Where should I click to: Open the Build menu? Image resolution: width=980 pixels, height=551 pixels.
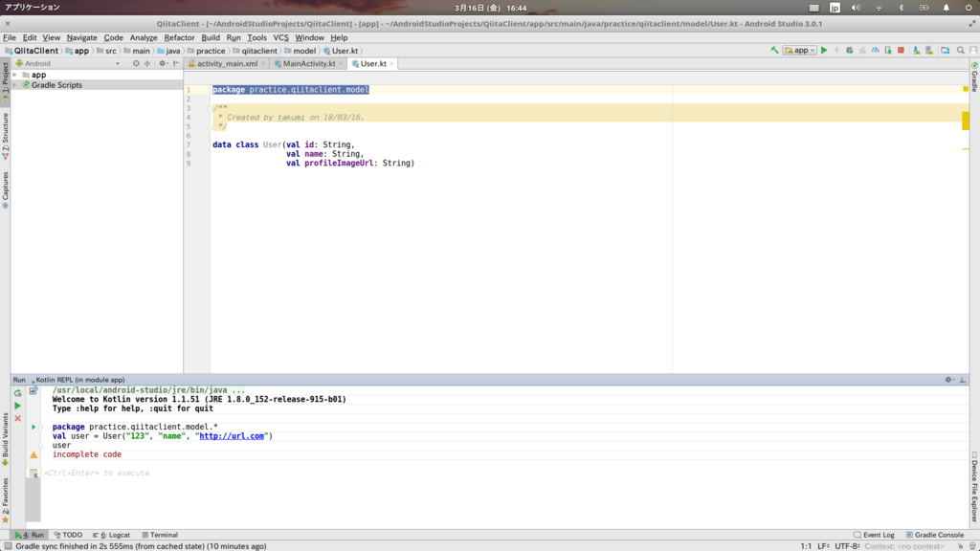tap(210, 37)
